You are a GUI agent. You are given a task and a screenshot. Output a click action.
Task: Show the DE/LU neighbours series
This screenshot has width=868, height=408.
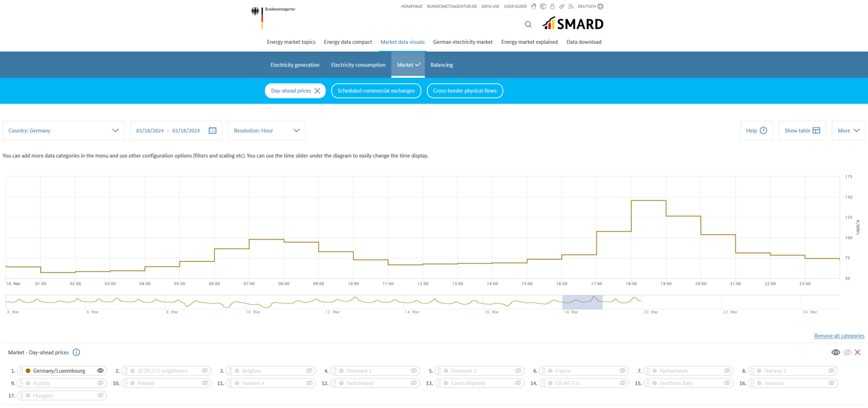click(205, 371)
